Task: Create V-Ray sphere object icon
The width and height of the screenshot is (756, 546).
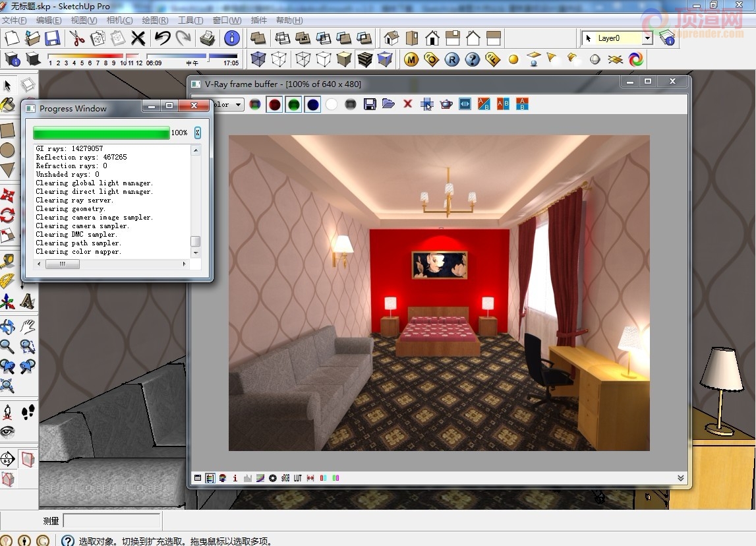Action: click(595, 59)
